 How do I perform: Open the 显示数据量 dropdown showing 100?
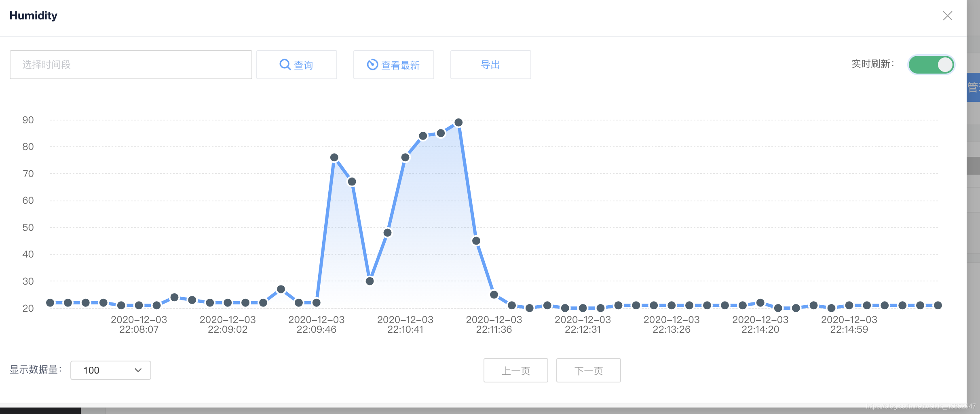tap(110, 370)
